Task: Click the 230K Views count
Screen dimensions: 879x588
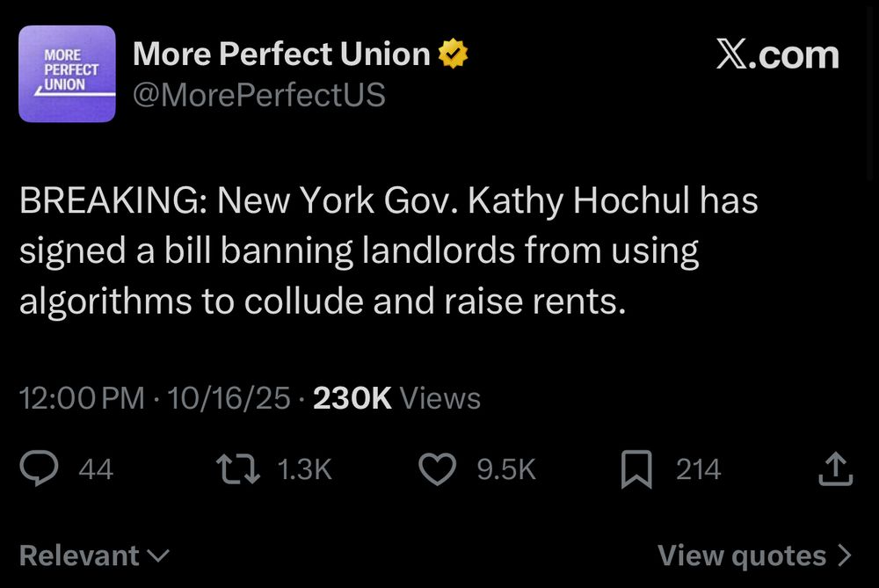Action: click(397, 398)
